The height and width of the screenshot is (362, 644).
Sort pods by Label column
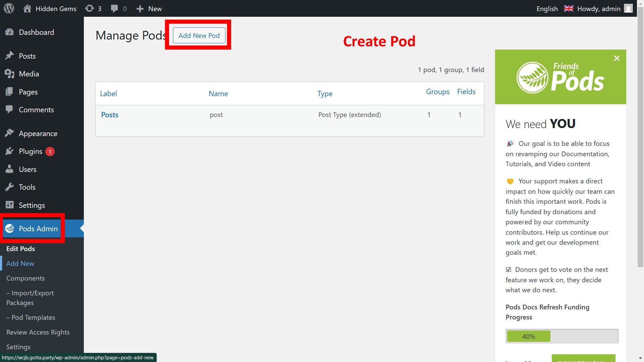click(108, 94)
